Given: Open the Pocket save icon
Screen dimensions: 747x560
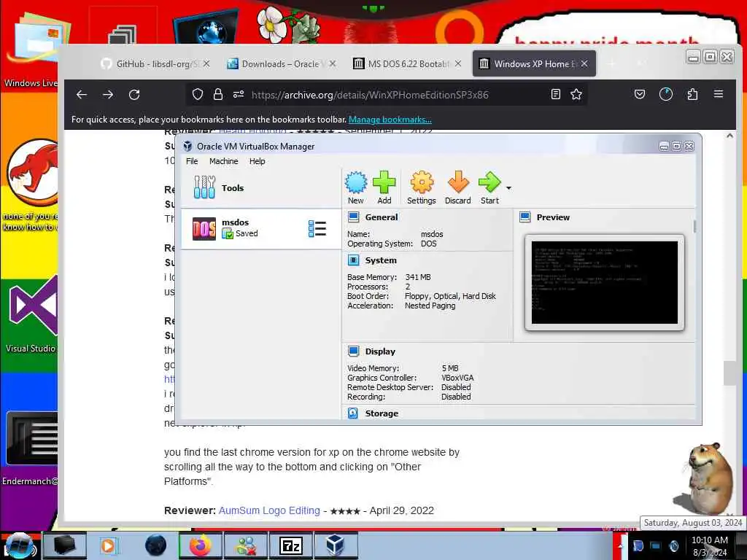Looking at the screenshot, I should 640,94.
